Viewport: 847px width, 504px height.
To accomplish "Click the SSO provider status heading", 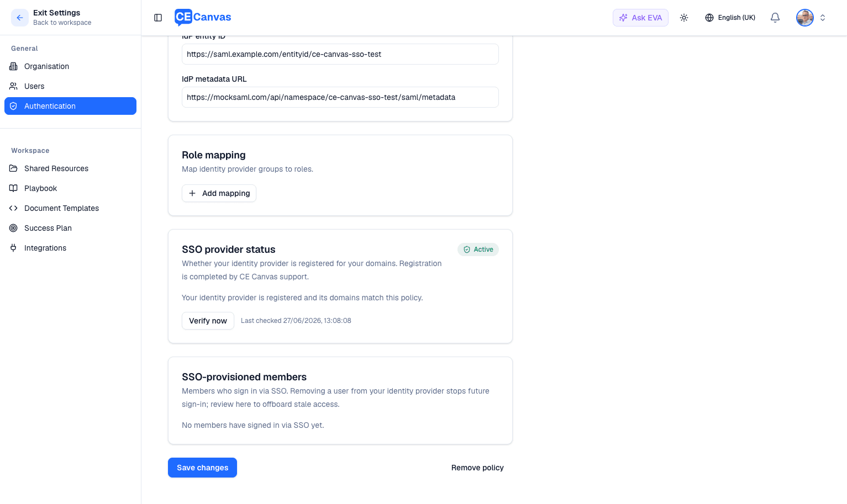I will point(229,250).
